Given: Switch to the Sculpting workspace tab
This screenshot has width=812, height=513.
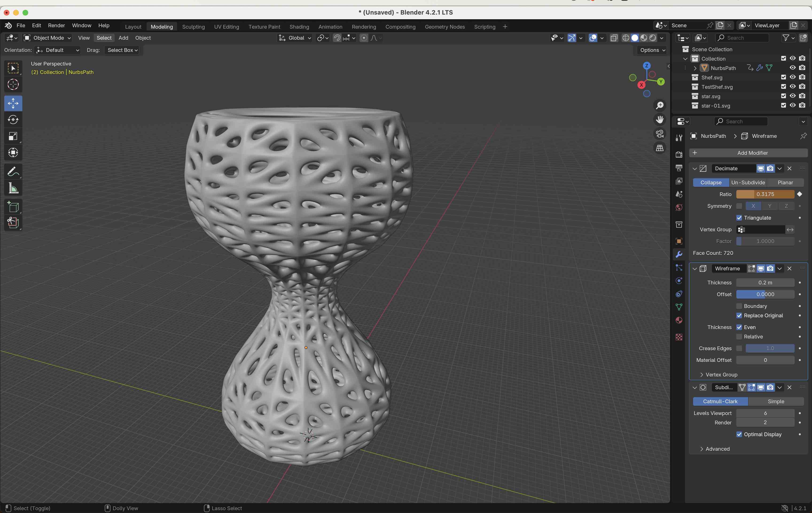Looking at the screenshot, I should pyautogui.click(x=193, y=27).
